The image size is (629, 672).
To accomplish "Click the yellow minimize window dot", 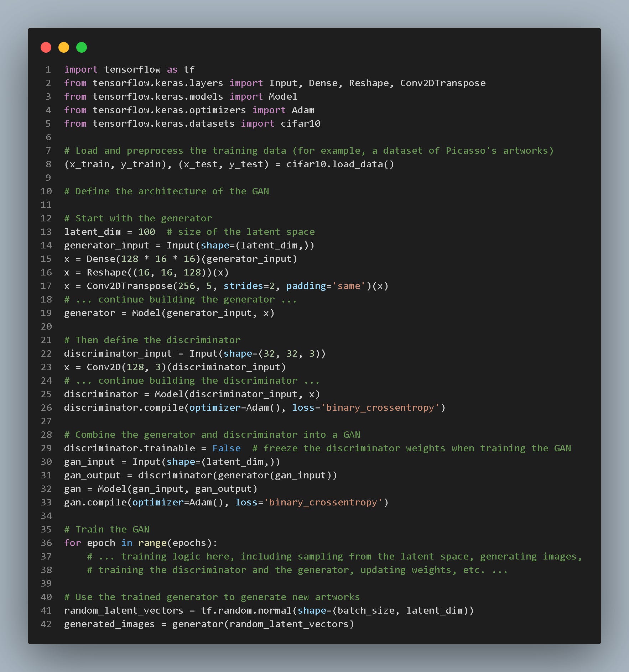I will [x=64, y=47].
